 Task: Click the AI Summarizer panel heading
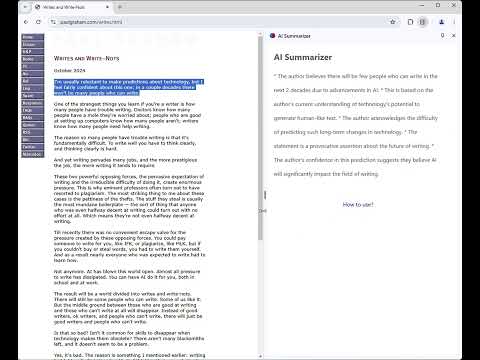tap(303, 57)
